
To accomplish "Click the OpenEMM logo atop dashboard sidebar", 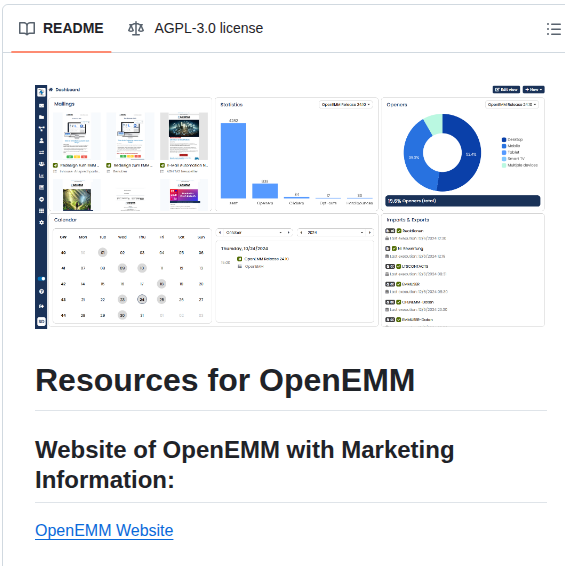I will coord(41,92).
